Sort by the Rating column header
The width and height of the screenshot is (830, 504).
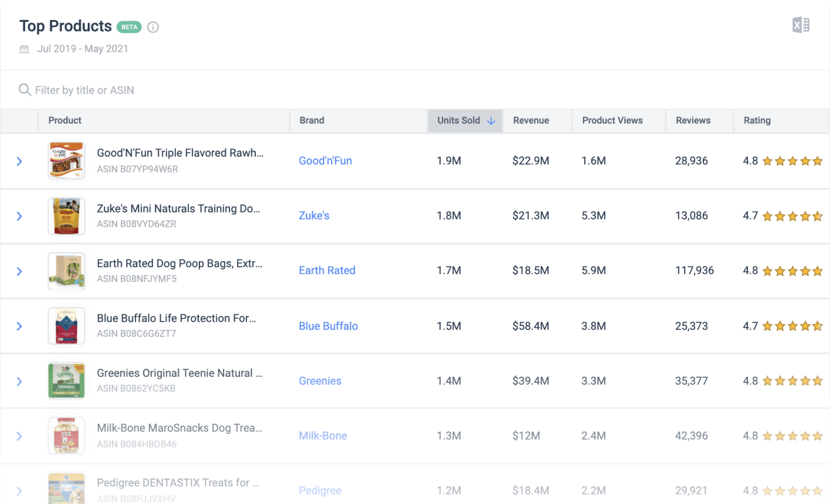(x=757, y=120)
